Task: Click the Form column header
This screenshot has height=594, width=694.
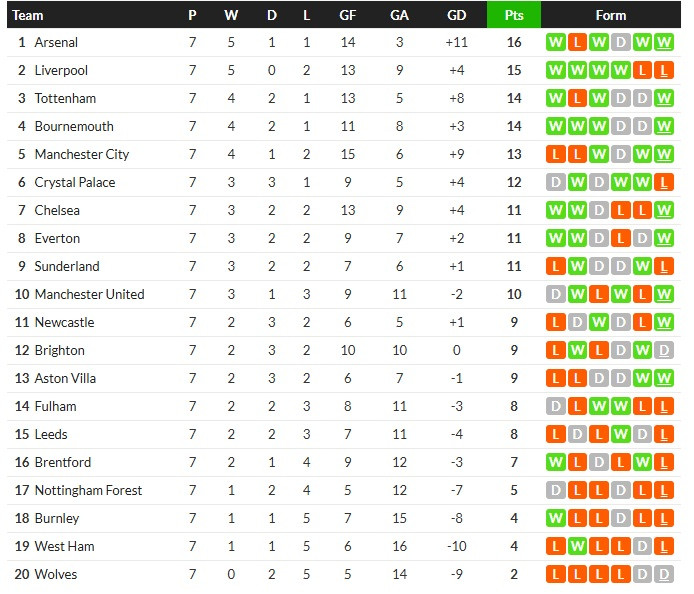Action: 610,15
